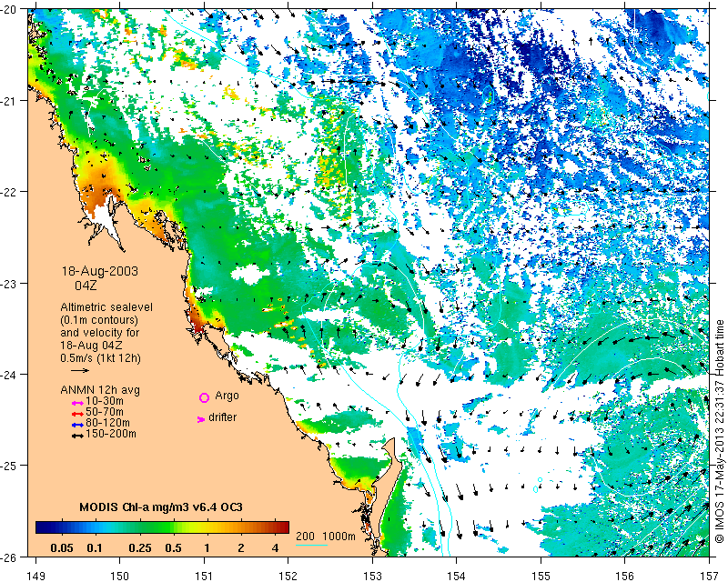Click the black 150-200m arrow symbol
Viewport: 728px width, 582px height.
tap(77, 436)
